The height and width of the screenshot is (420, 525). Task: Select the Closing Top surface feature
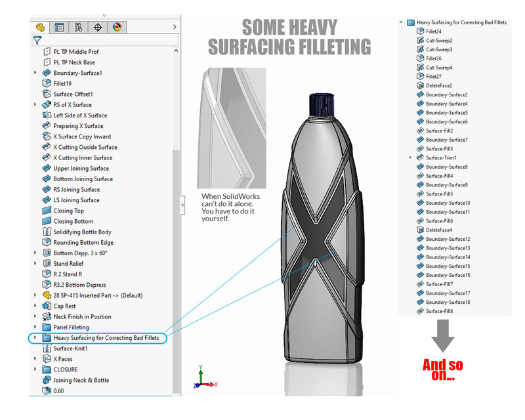67,210
